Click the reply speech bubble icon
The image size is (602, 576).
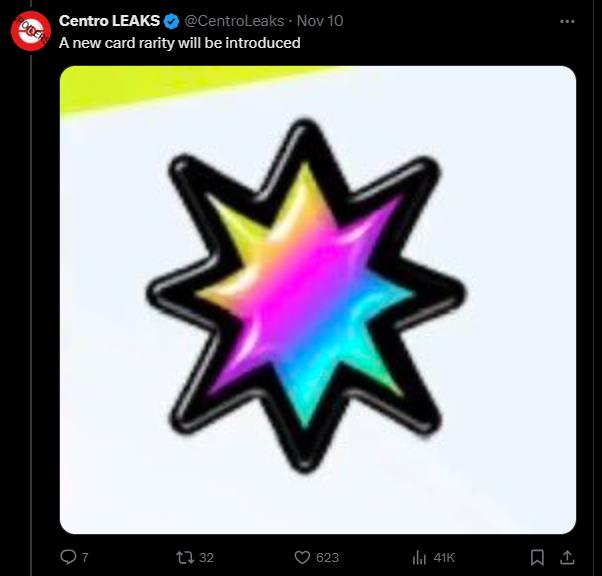tap(69, 557)
